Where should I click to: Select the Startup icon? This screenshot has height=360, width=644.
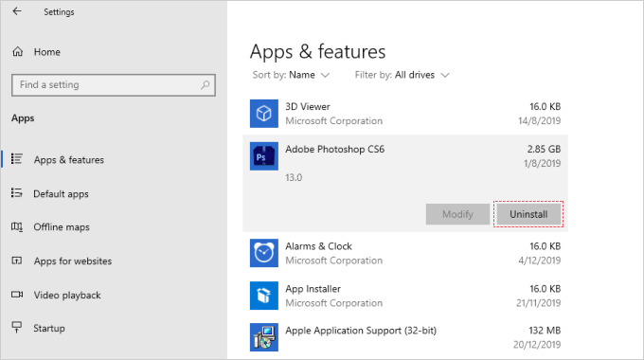coord(17,328)
